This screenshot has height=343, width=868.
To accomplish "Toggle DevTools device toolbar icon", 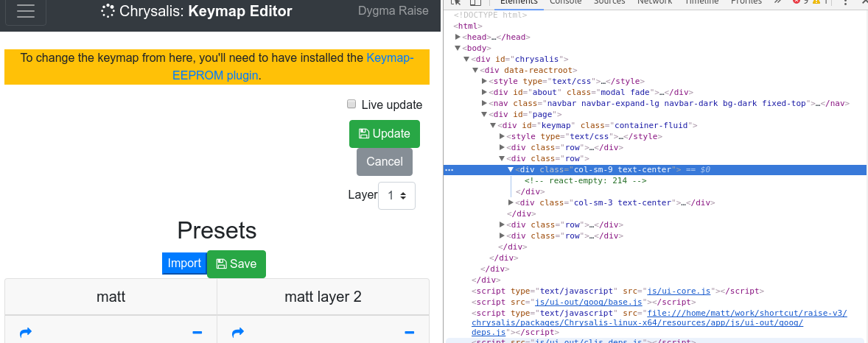I will point(475,2).
